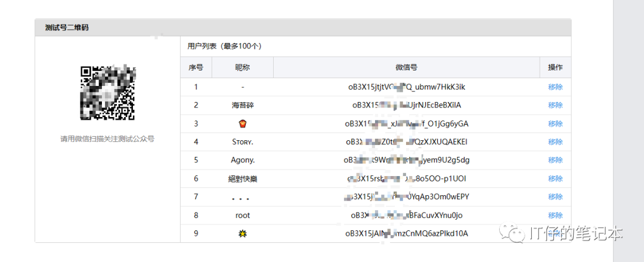This screenshot has width=644, height=262.
Task: Click WeChat ID ending in 8o5OO-p1UOI
Action: 407,178
